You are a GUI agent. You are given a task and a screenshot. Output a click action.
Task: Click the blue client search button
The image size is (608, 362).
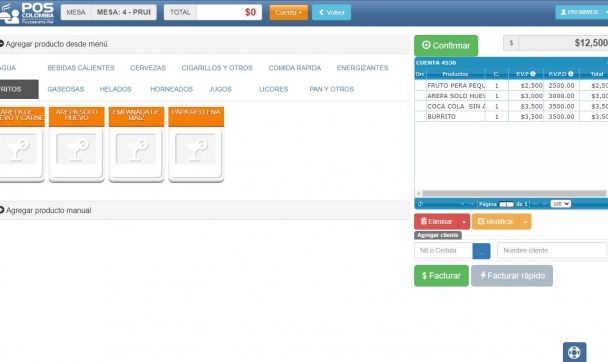pyautogui.click(x=481, y=251)
